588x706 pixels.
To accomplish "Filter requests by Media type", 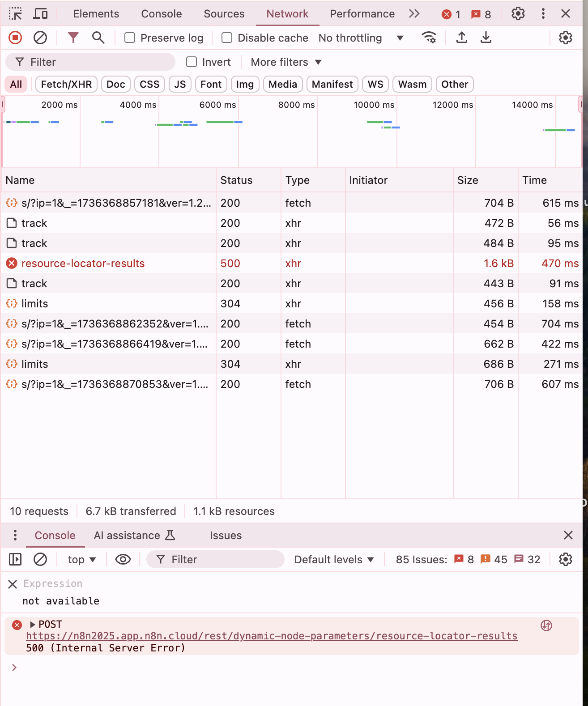I will tap(283, 84).
